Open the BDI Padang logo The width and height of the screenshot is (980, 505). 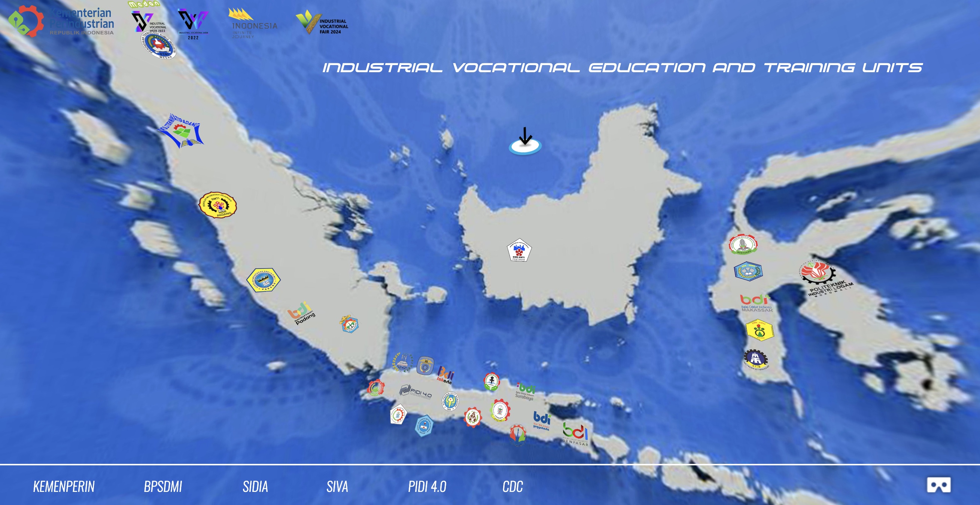[x=301, y=313]
